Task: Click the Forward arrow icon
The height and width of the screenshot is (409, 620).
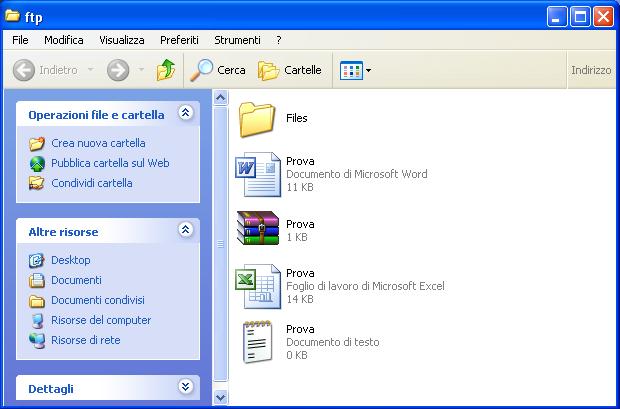Action: pos(118,70)
